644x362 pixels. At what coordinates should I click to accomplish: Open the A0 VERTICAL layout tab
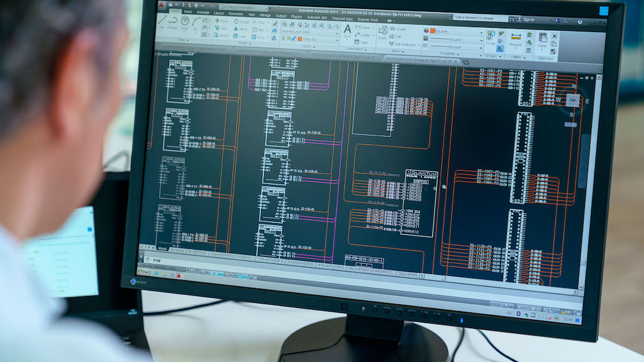point(197,253)
